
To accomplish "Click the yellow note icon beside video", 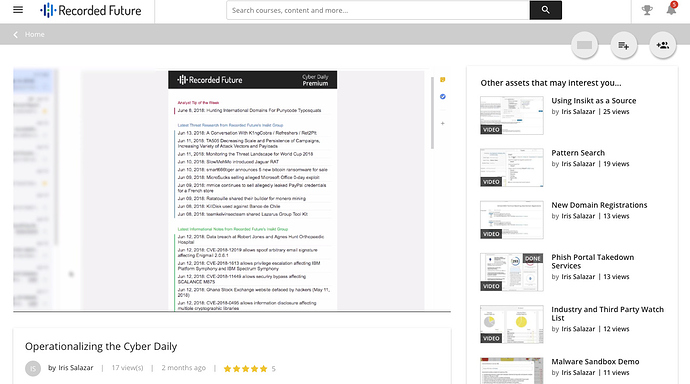I will tap(443, 80).
